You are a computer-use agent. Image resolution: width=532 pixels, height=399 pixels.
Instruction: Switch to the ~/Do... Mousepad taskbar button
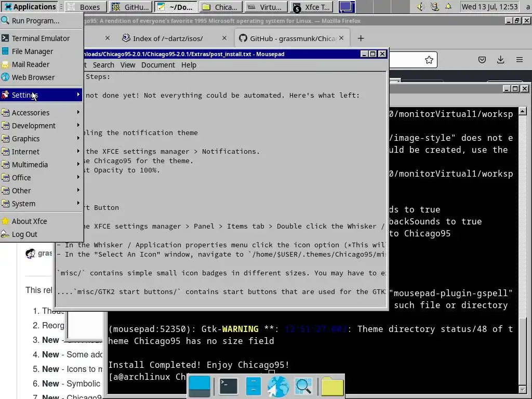coord(176,7)
